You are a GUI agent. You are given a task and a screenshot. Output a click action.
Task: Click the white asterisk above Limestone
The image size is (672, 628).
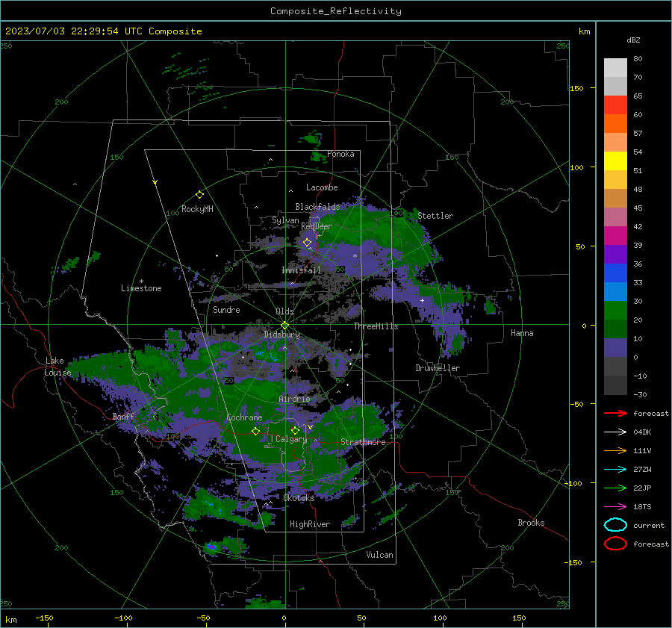coord(141,282)
